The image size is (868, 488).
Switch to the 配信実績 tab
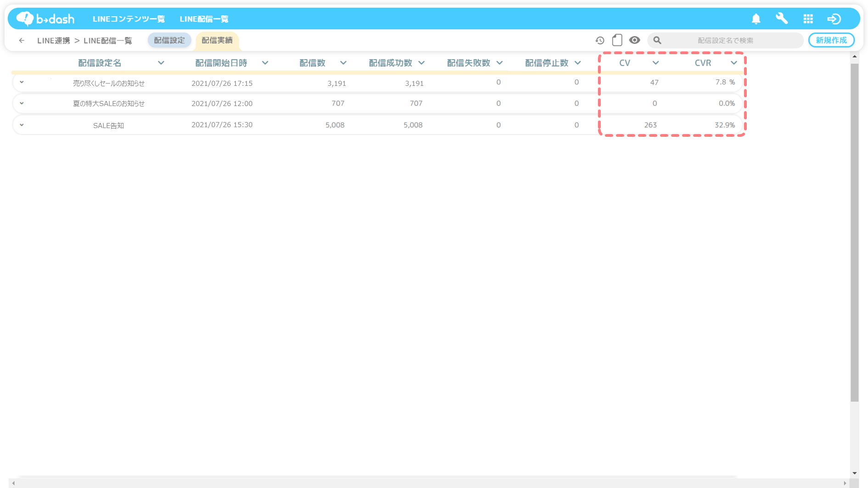point(217,40)
